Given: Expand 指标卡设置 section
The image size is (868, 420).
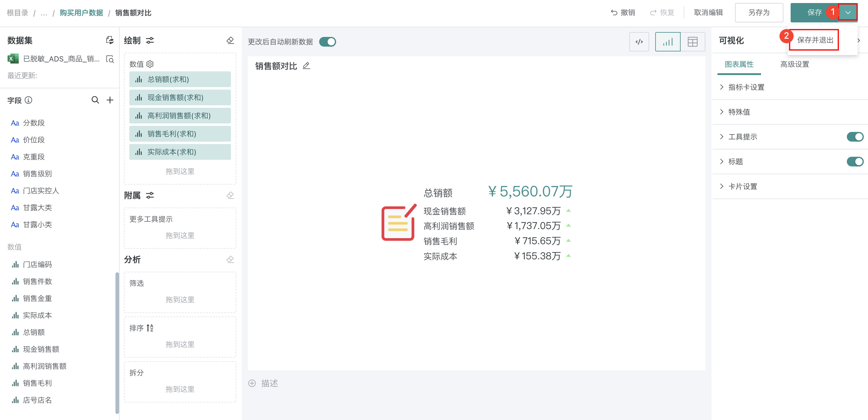Looking at the screenshot, I should [x=746, y=87].
